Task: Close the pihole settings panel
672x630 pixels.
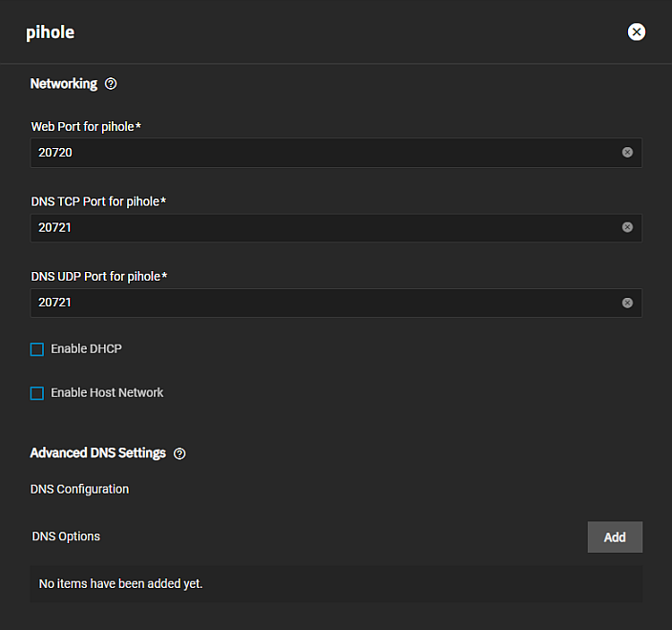Action: click(x=637, y=32)
